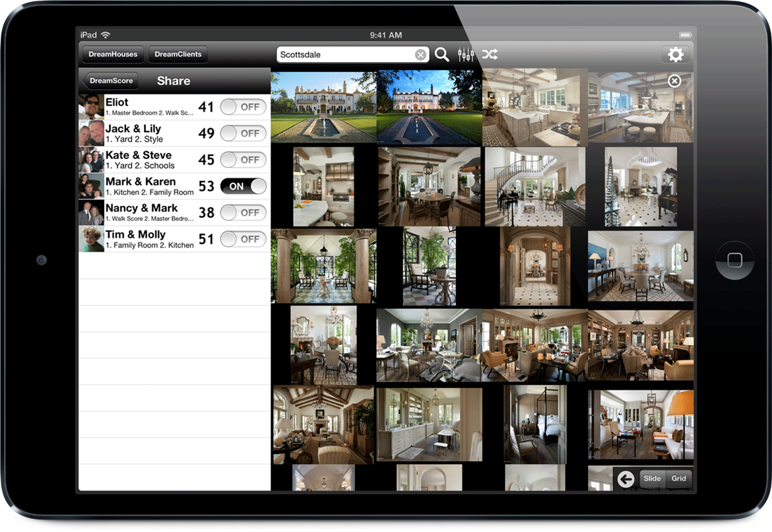Open the four-poster bedroom photo
This screenshot has width=772, height=532.
[535, 424]
